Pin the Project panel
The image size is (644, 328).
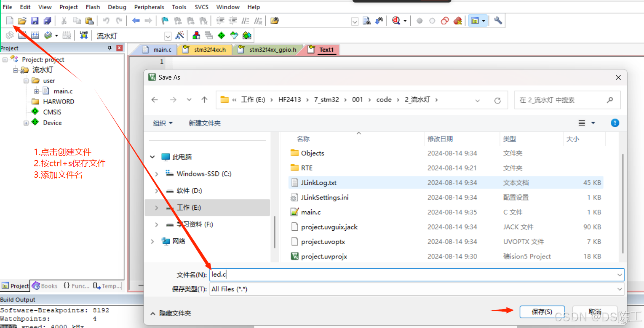point(110,48)
